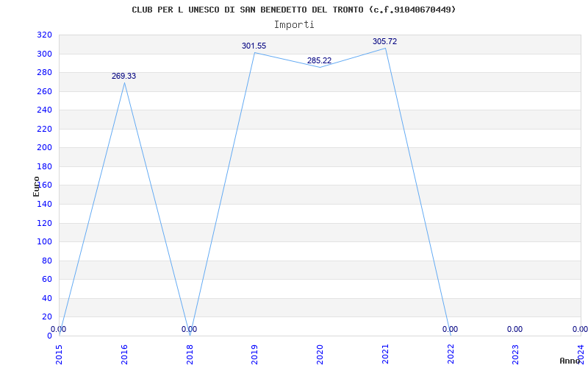
Task: Click the Euro y-axis label
Action: (36, 186)
